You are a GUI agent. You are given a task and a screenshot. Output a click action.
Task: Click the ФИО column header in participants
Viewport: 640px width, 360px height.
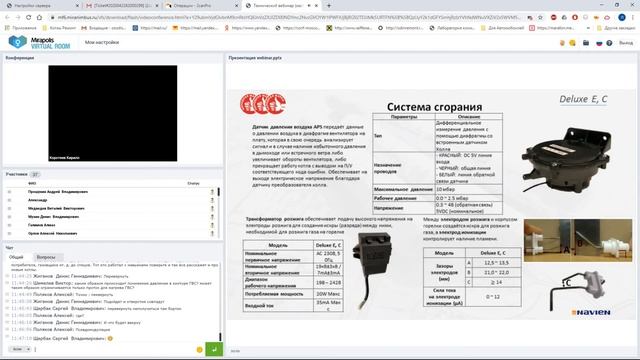pos(32,183)
